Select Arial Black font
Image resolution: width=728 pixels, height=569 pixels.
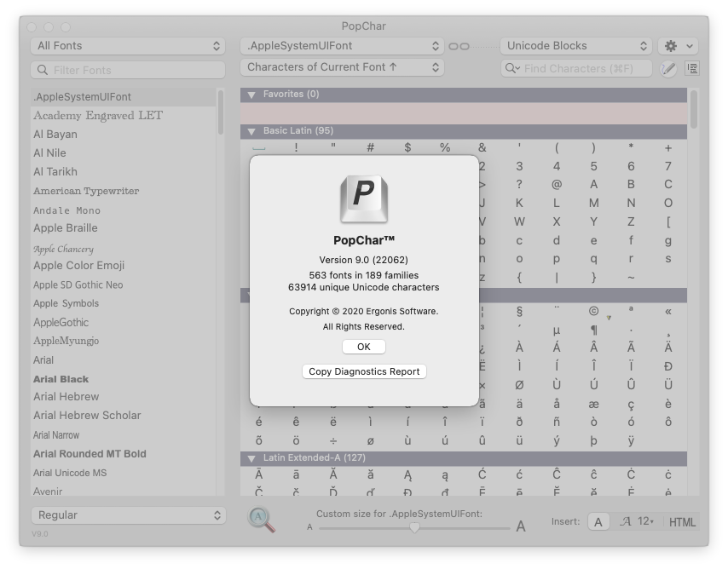[x=123, y=379]
